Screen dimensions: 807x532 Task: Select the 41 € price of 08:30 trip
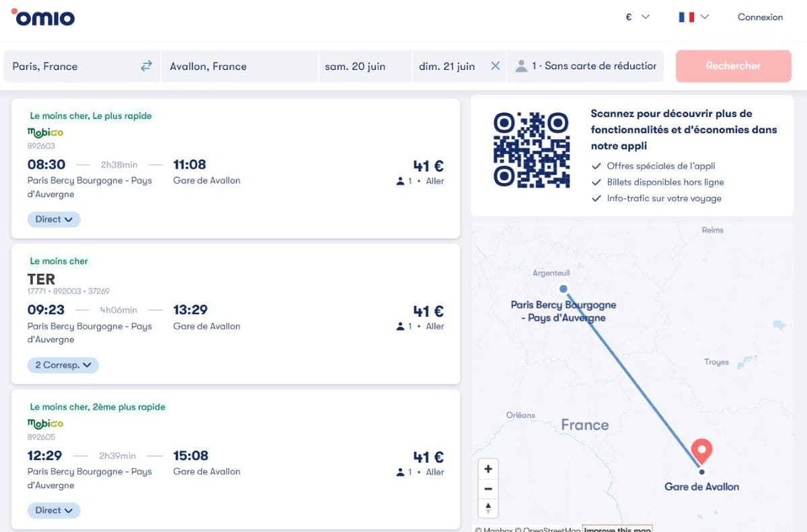428,166
